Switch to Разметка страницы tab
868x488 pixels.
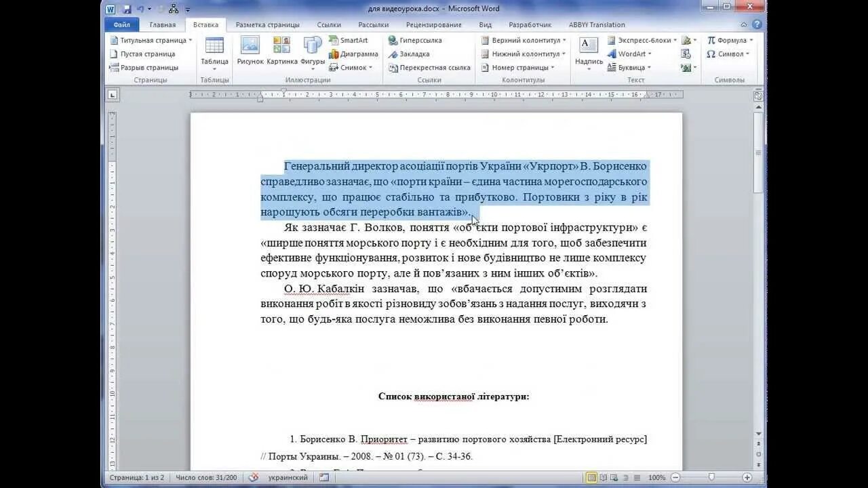pyautogui.click(x=268, y=25)
